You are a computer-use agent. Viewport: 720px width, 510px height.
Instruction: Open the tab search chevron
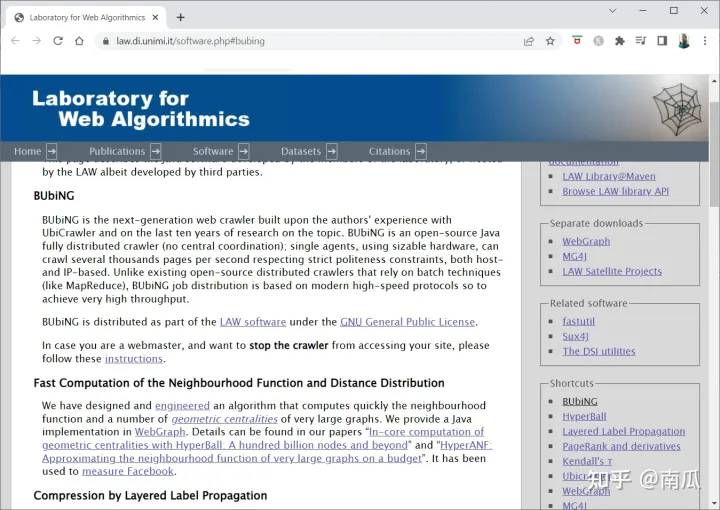pyautogui.click(x=613, y=11)
